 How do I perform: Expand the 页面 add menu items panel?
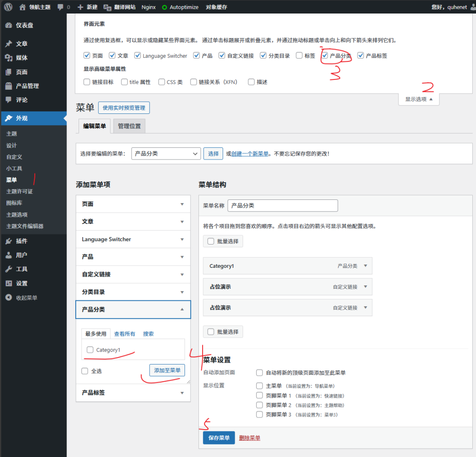click(x=133, y=204)
